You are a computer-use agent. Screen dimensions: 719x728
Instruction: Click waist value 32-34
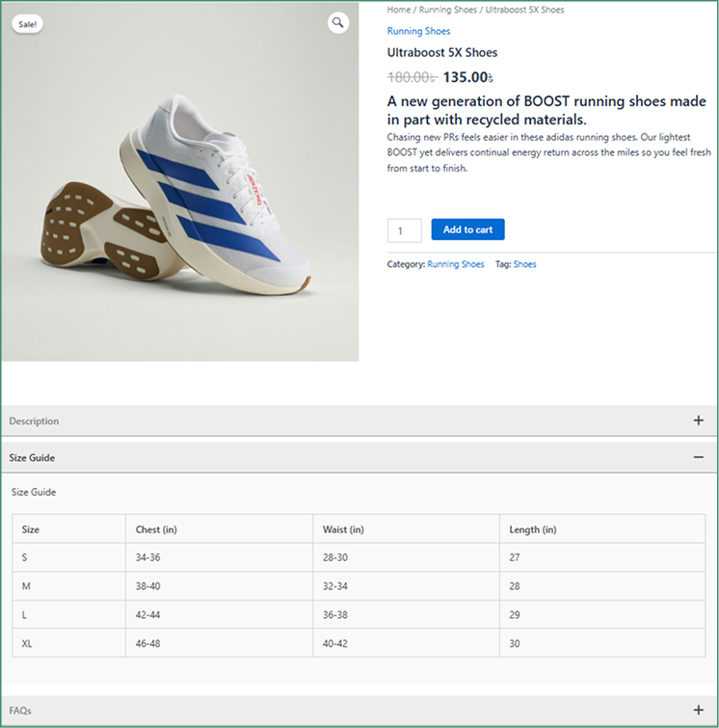[335, 586]
